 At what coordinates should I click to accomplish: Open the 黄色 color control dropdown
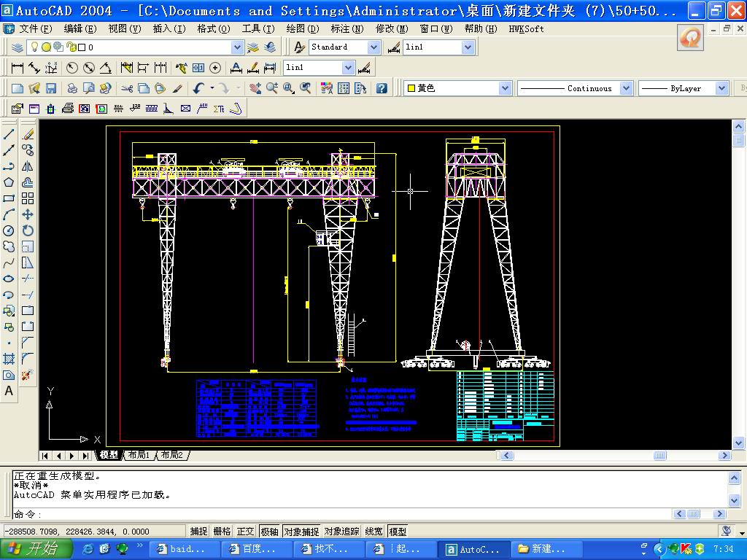505,88
